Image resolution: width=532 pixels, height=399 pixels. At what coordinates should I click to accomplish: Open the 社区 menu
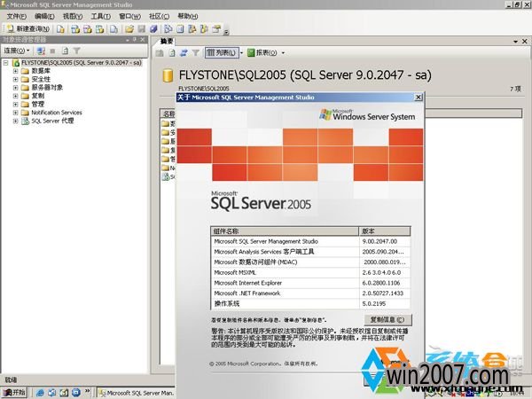[159, 16]
